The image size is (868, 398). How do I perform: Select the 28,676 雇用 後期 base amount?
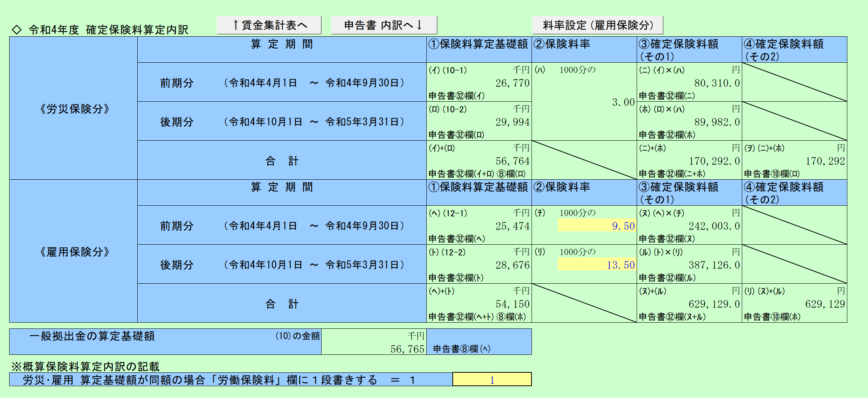point(512,265)
